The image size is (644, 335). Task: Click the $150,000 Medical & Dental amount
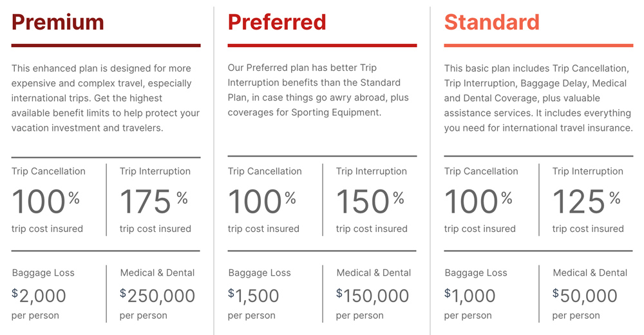[x=373, y=296]
